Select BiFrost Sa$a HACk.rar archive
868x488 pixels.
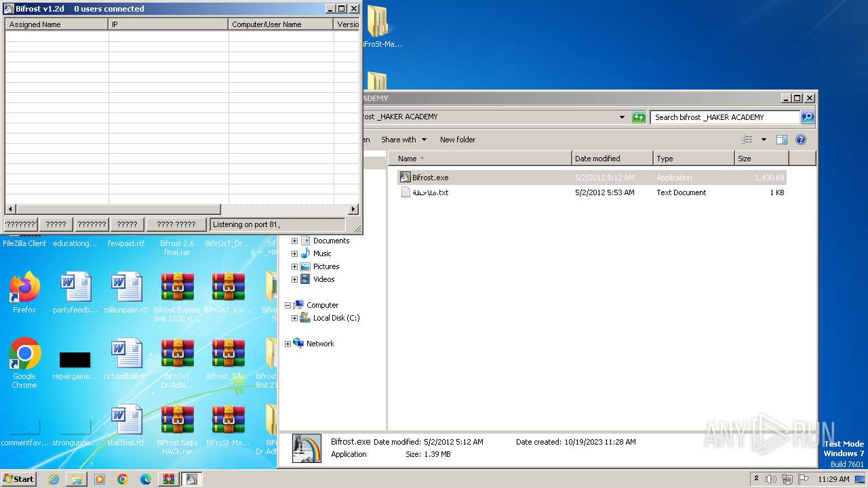178,430
